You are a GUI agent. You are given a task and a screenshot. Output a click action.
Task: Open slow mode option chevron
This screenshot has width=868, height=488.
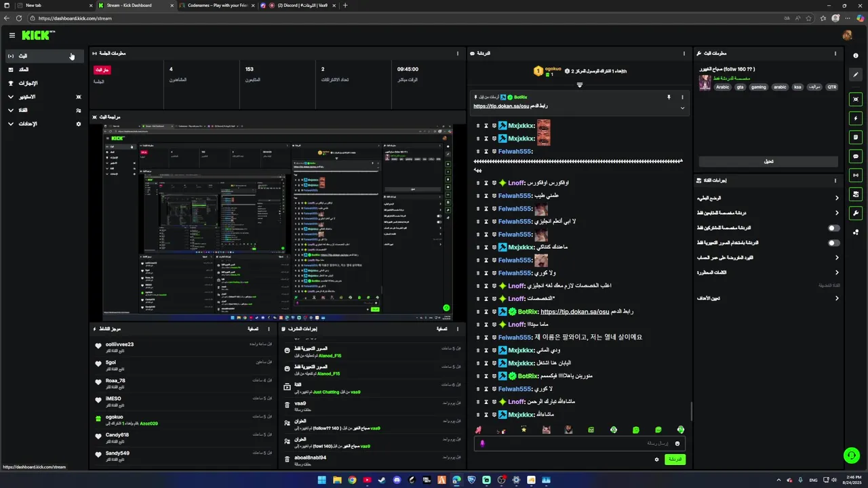point(837,198)
